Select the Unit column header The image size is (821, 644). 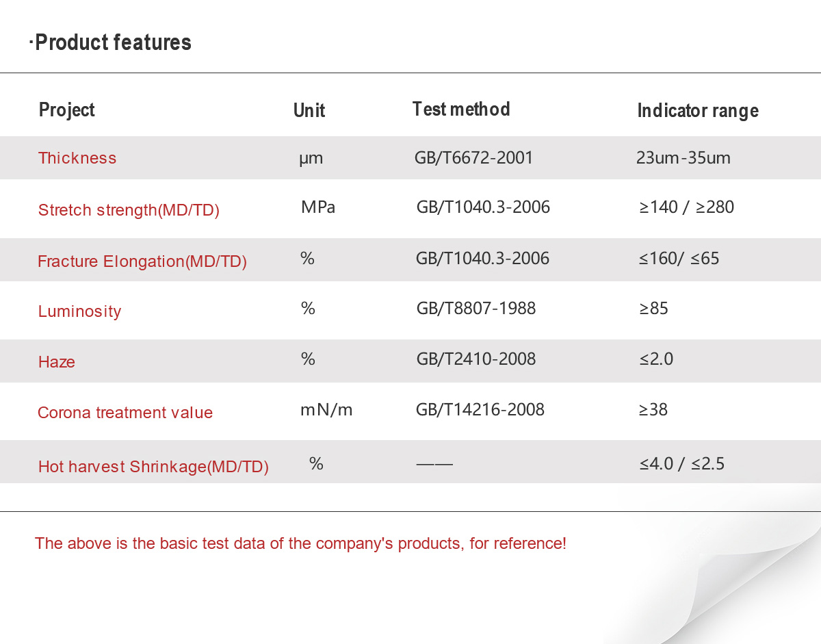(309, 111)
